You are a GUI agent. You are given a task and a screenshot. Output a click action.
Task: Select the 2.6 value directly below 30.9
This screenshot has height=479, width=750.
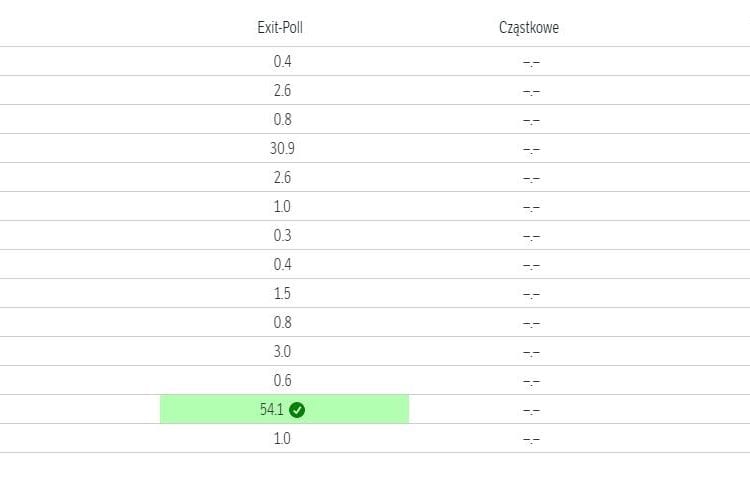click(x=283, y=177)
